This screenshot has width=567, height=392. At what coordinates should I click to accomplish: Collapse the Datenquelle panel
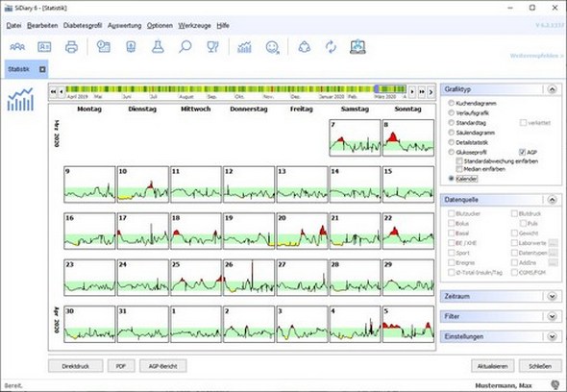552,200
